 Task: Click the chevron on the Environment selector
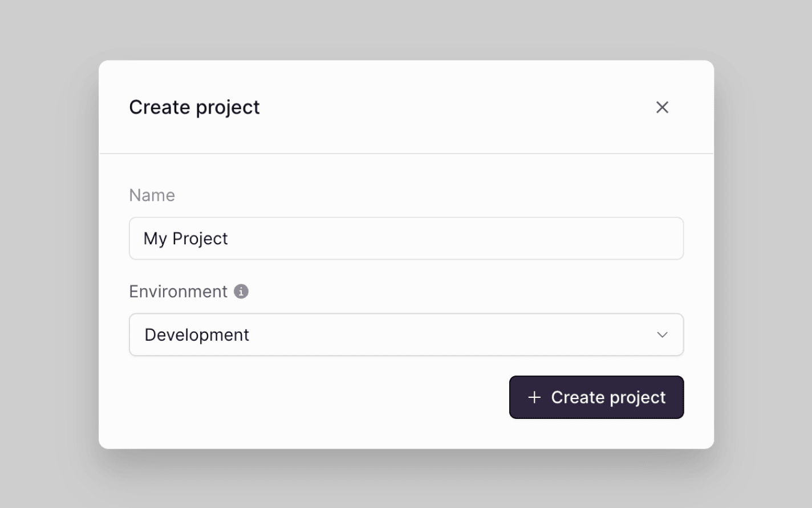click(x=662, y=335)
